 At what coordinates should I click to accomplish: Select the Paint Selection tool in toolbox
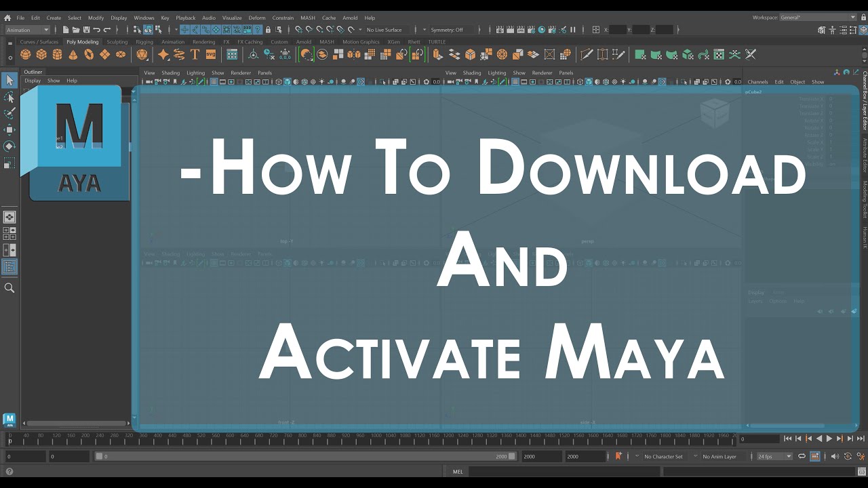pos(9,113)
